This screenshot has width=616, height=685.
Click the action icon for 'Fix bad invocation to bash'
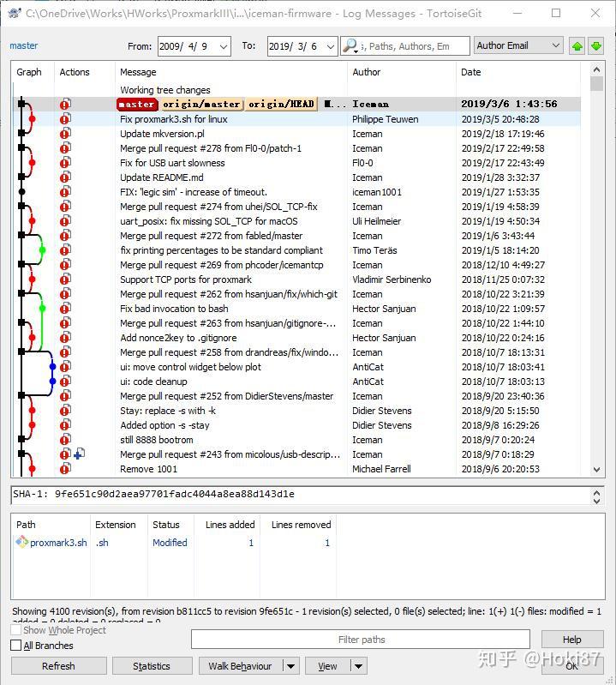(65, 309)
